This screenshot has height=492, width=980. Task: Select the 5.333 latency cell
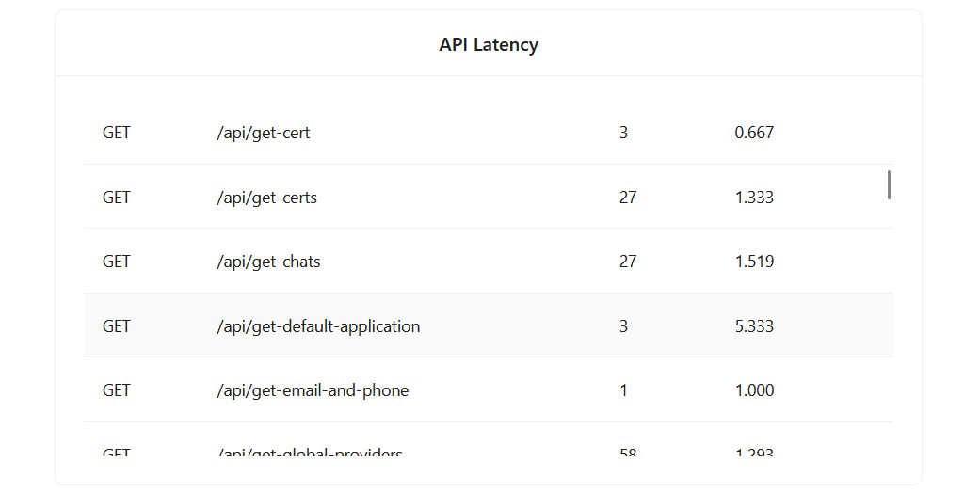[x=754, y=326]
